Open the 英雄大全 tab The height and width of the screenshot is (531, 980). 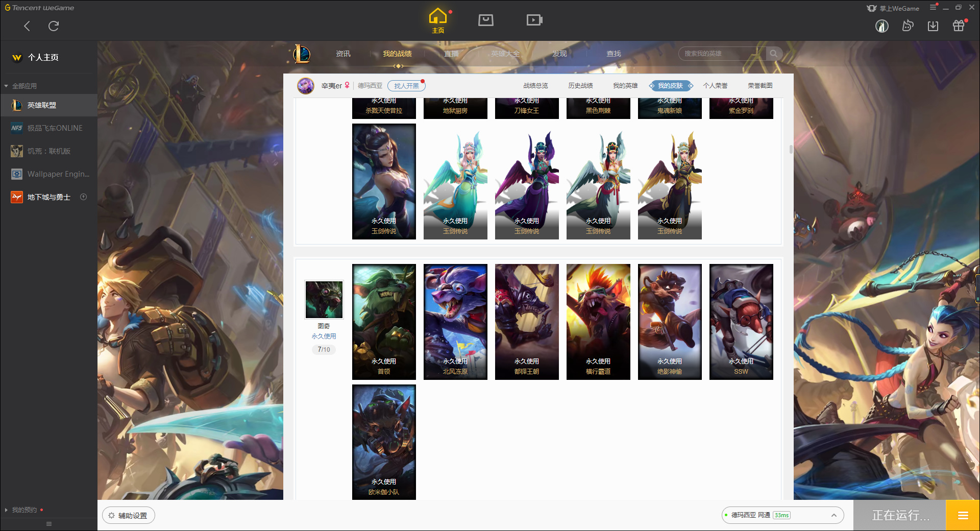(x=505, y=54)
